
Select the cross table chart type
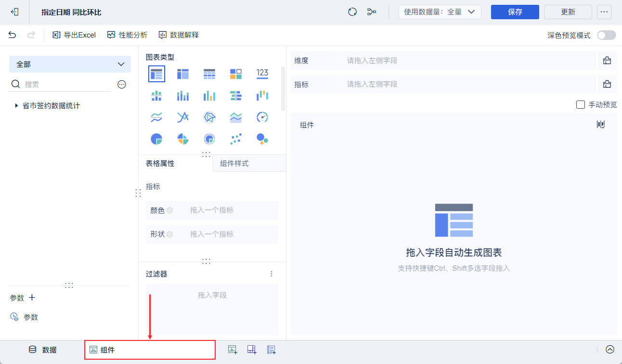183,74
